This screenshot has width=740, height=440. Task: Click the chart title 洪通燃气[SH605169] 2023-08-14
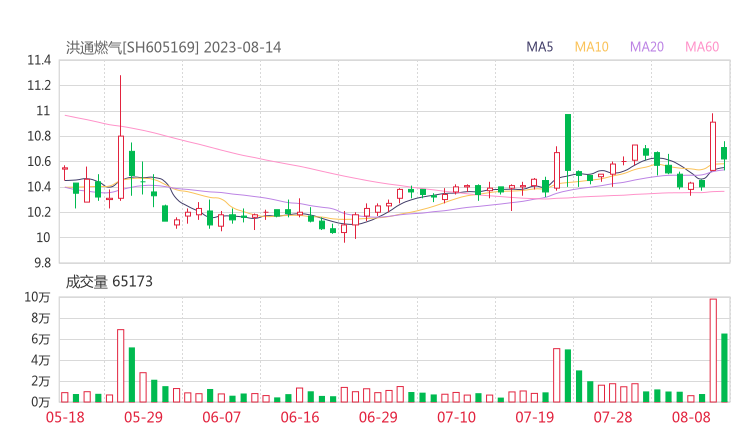pos(173,47)
